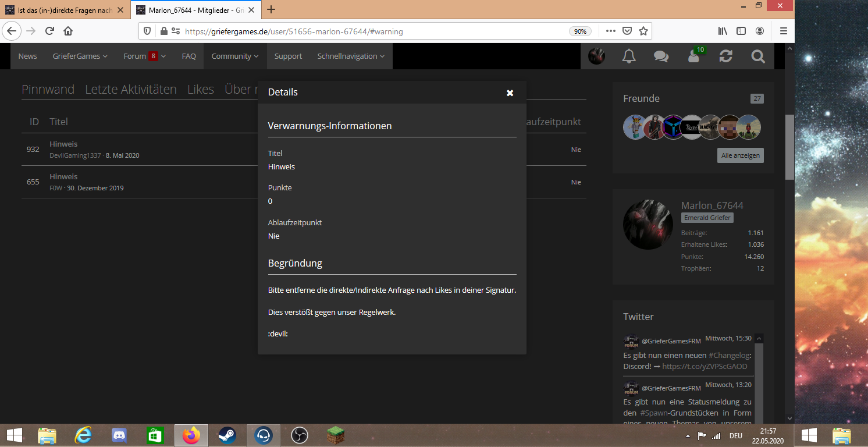Expand the Community dropdown menu
Image resolution: width=868 pixels, height=447 pixels.
235,56
